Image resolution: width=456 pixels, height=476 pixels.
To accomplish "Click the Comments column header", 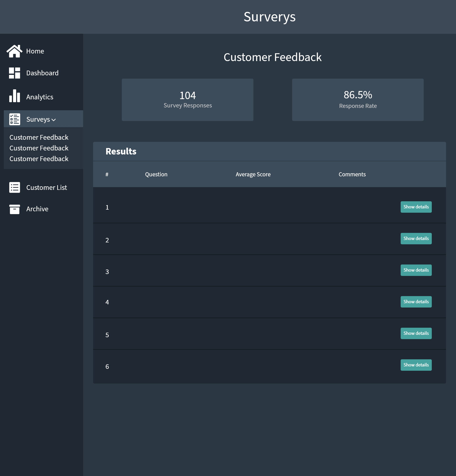I will tap(352, 174).
